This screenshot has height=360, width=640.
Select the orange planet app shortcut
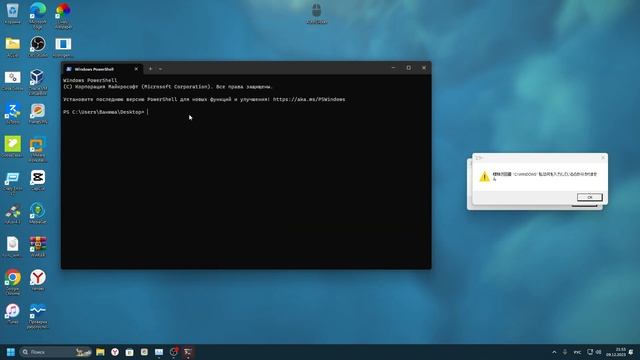pos(38,113)
